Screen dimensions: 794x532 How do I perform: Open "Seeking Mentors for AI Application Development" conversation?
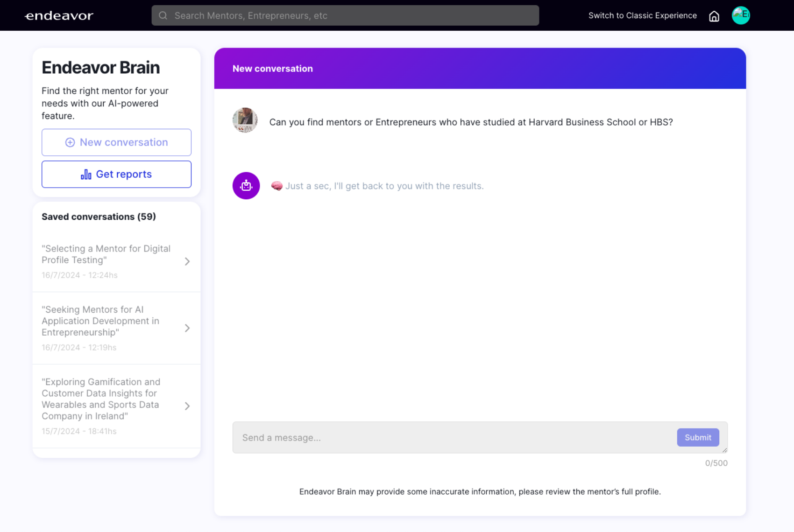click(100, 321)
